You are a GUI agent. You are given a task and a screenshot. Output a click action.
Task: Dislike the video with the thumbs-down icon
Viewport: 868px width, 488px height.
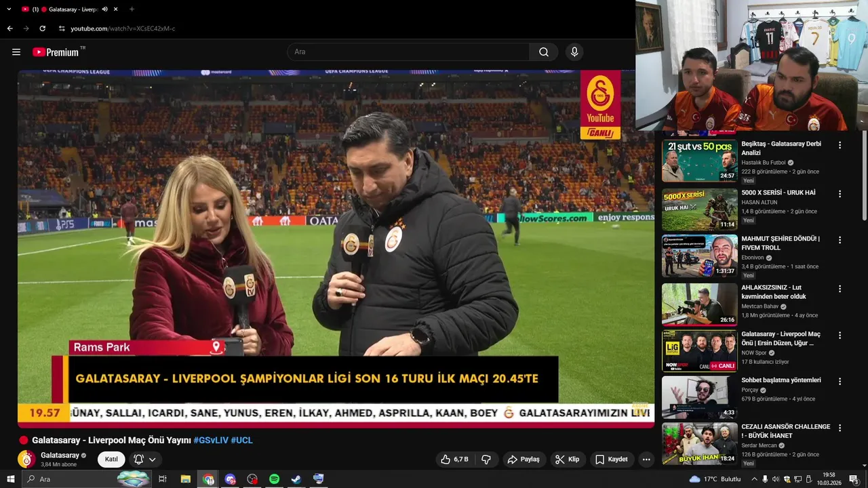486,460
